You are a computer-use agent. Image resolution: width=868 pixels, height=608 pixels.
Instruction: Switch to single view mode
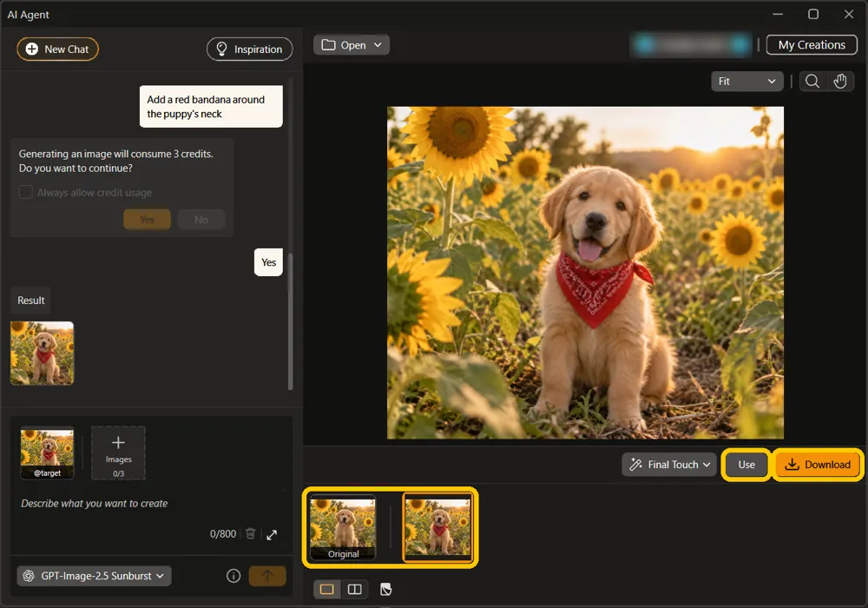click(x=327, y=589)
